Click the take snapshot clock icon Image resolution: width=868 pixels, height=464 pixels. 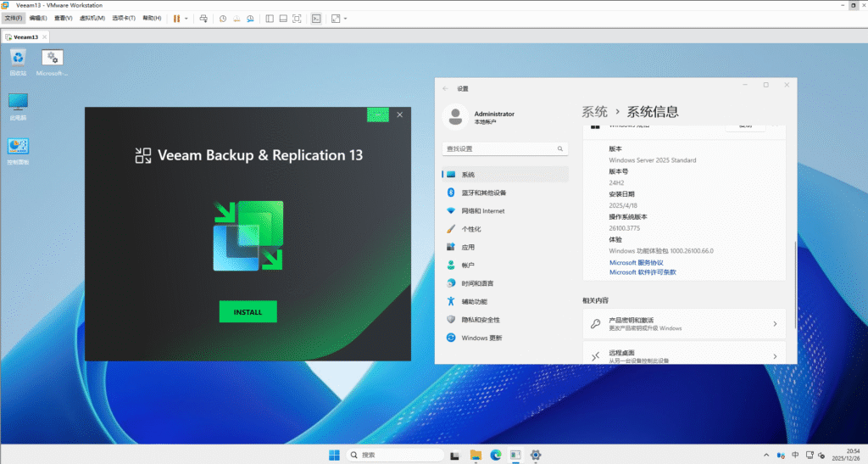point(222,18)
